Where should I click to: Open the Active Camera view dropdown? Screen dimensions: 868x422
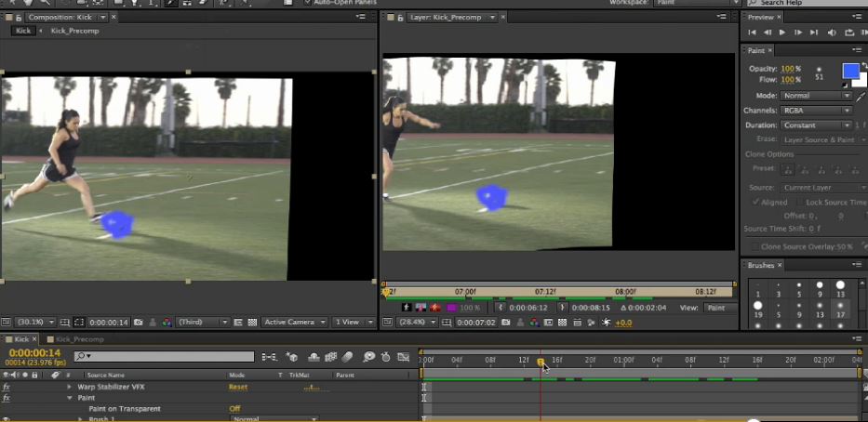pos(293,322)
